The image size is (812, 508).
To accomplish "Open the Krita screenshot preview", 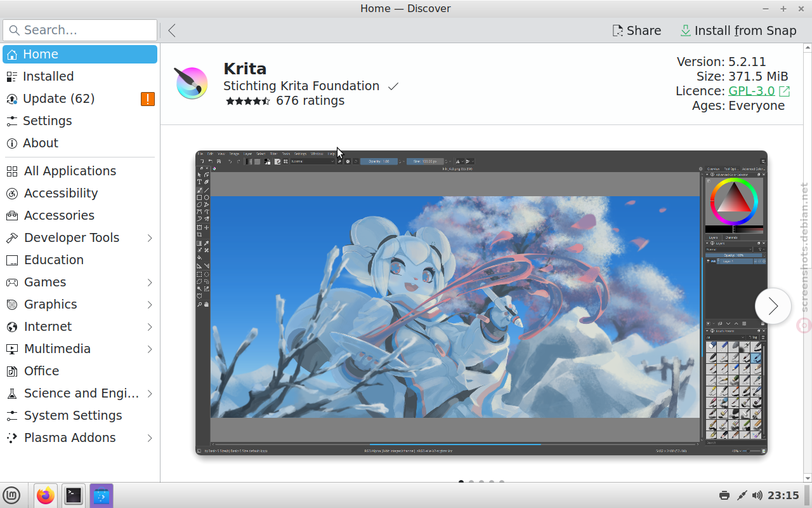I will coord(481,303).
